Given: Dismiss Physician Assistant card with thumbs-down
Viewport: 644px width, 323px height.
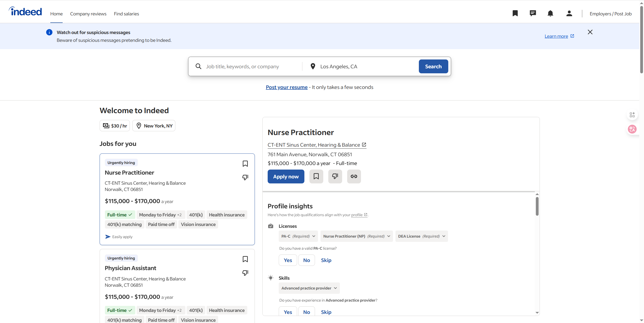Looking at the screenshot, I should tap(245, 273).
